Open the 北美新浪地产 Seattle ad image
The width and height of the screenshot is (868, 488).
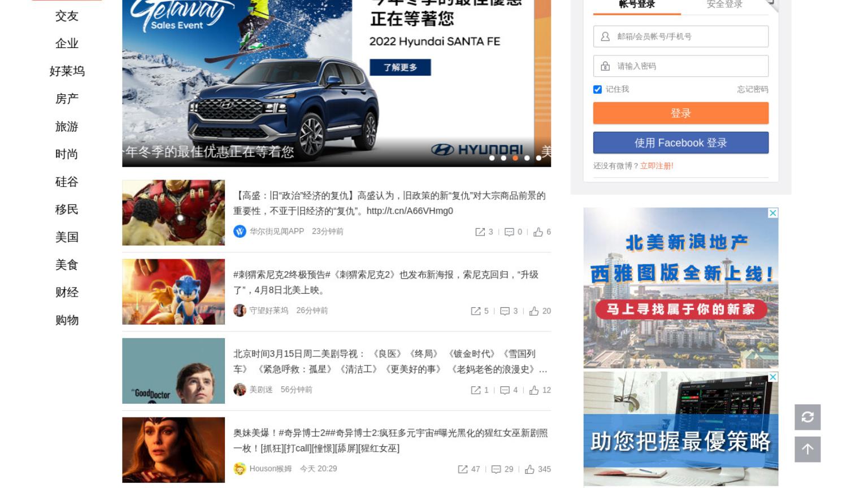681,288
